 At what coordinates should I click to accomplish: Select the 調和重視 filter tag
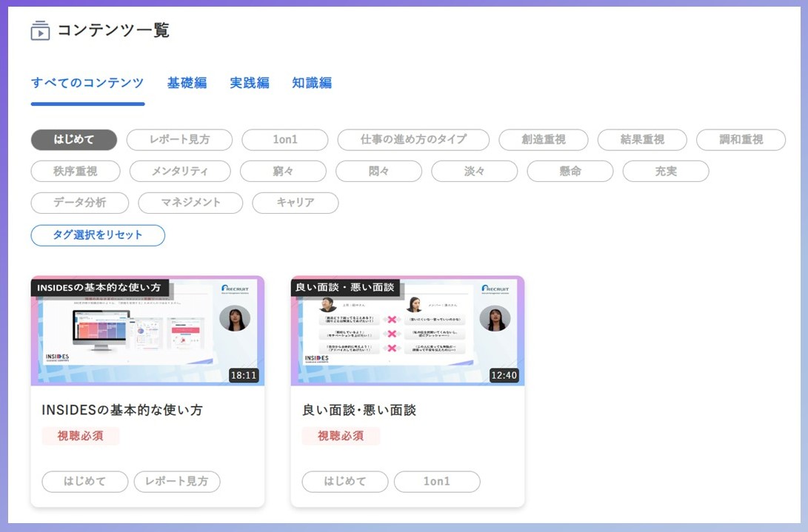point(741,140)
